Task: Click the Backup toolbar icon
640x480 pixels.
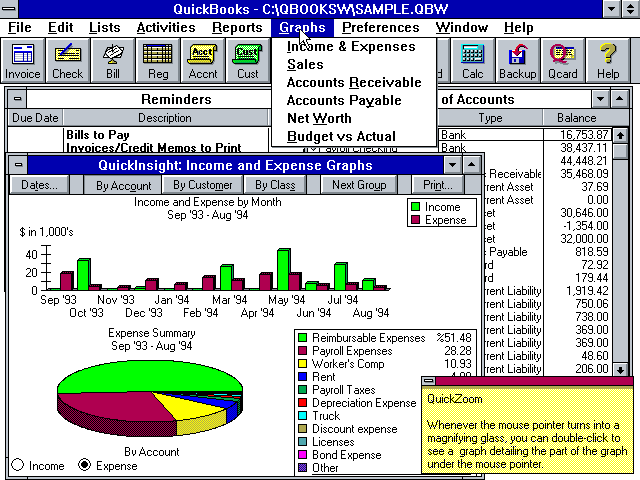Action: (517, 61)
